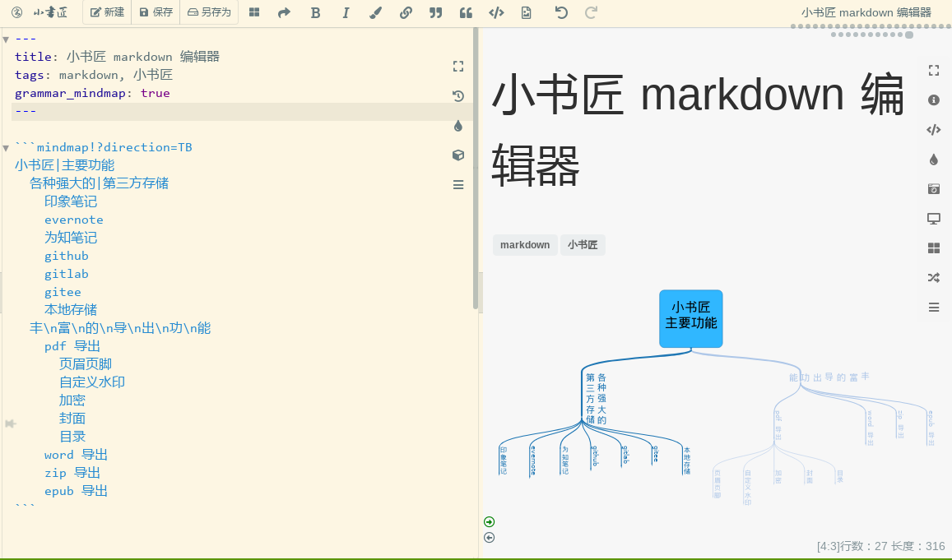952x560 pixels.
Task: Click the markdown tag label
Action: pyautogui.click(x=525, y=245)
